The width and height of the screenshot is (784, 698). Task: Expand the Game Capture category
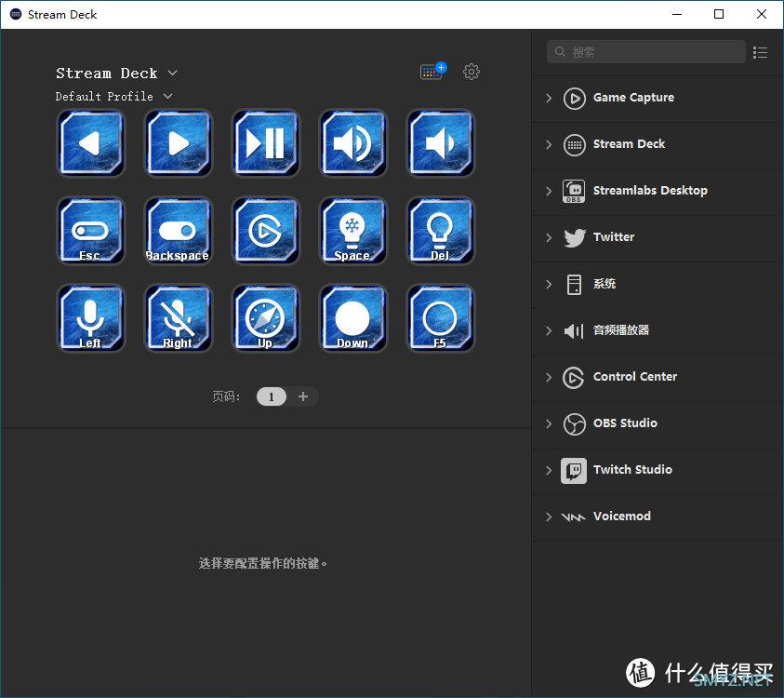coord(548,98)
